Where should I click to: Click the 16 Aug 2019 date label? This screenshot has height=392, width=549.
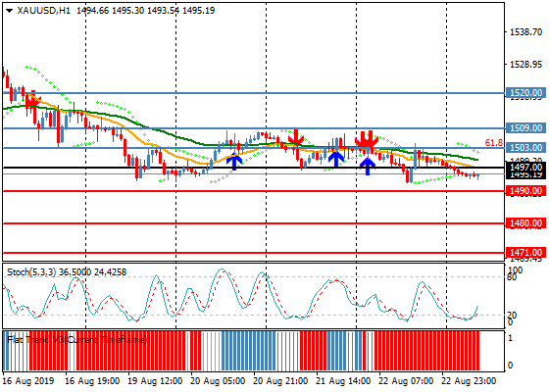point(28,380)
